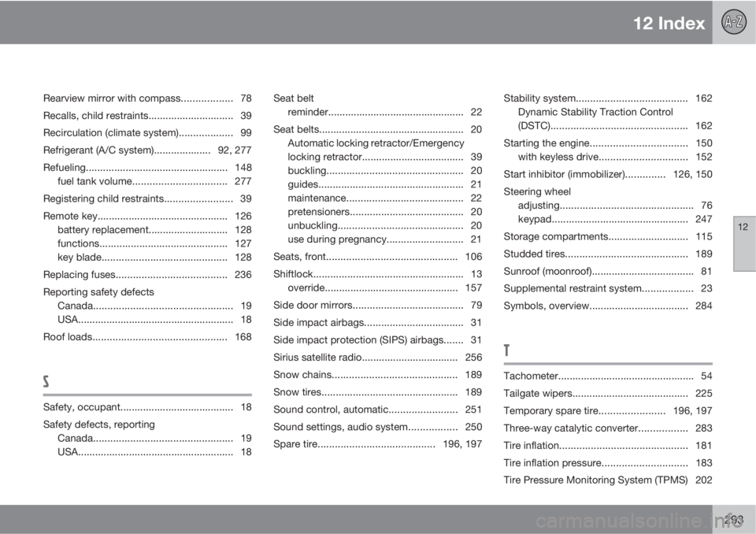
Task: Click the 'Seat belt' heading entry
Action: coord(293,98)
